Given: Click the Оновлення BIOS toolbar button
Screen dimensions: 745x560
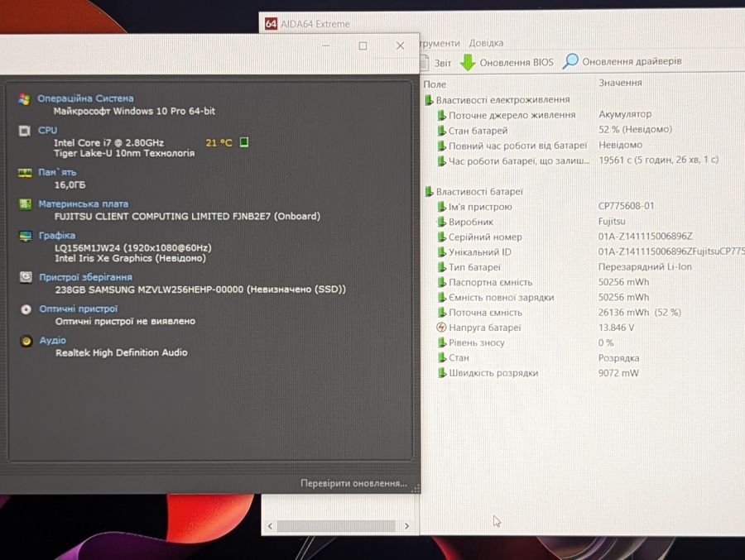Looking at the screenshot, I should pyautogui.click(x=507, y=62).
